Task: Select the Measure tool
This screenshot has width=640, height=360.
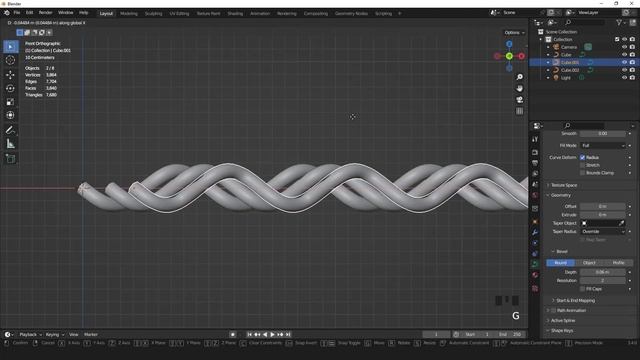Action: point(10,144)
